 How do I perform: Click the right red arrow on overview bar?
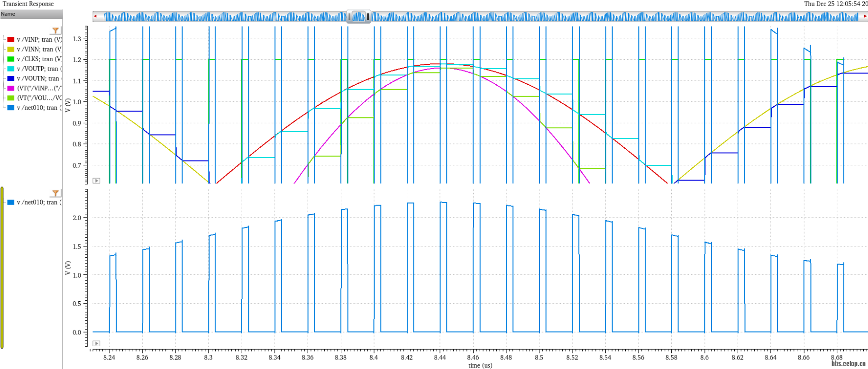(x=865, y=17)
